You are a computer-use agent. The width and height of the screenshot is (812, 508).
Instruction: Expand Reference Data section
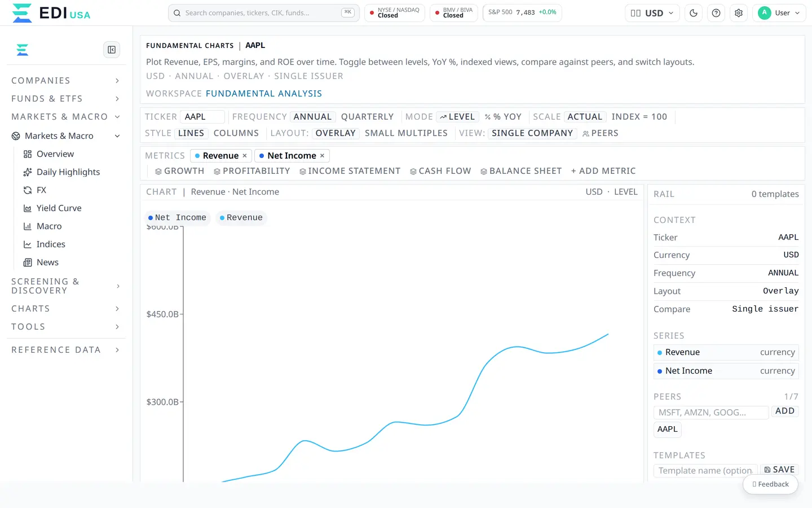point(65,350)
